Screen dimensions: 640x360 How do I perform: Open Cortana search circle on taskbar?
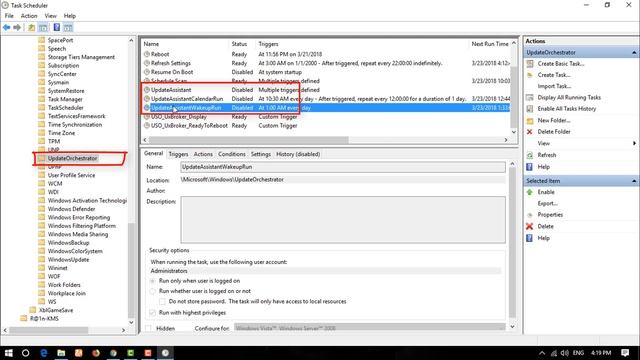(25, 353)
